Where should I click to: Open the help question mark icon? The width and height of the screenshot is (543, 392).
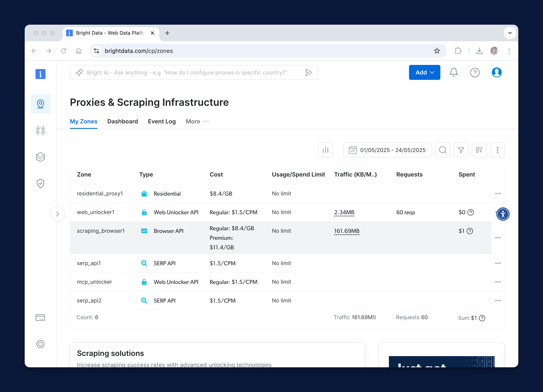[475, 73]
